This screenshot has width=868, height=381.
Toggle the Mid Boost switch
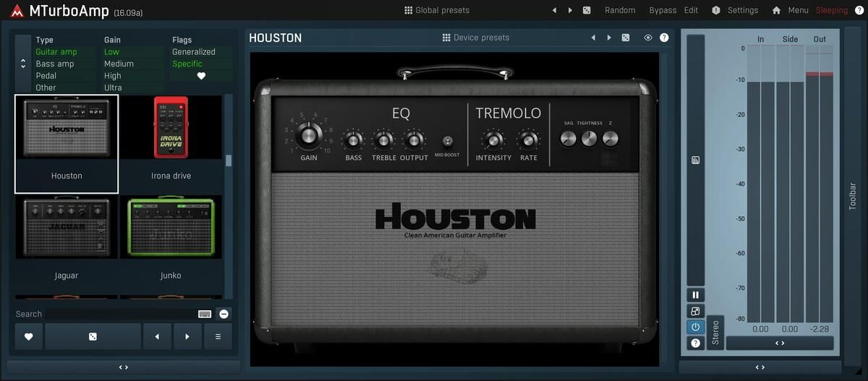[447, 141]
